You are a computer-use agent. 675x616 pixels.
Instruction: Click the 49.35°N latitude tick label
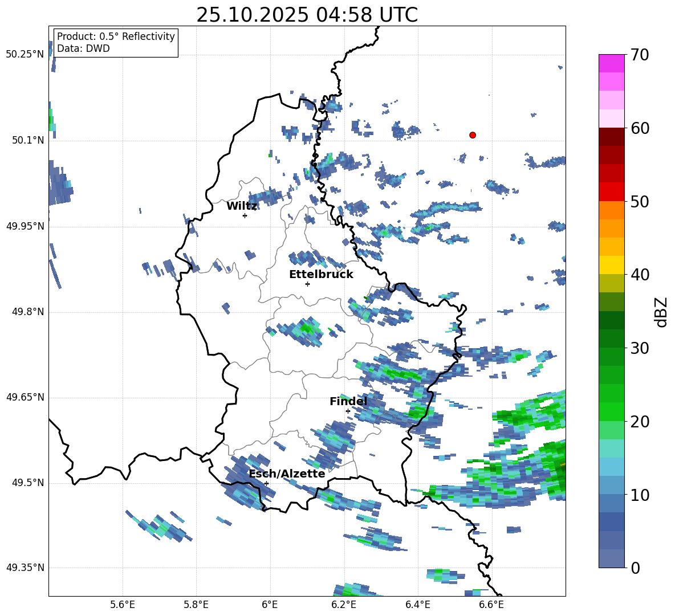click(x=25, y=568)
